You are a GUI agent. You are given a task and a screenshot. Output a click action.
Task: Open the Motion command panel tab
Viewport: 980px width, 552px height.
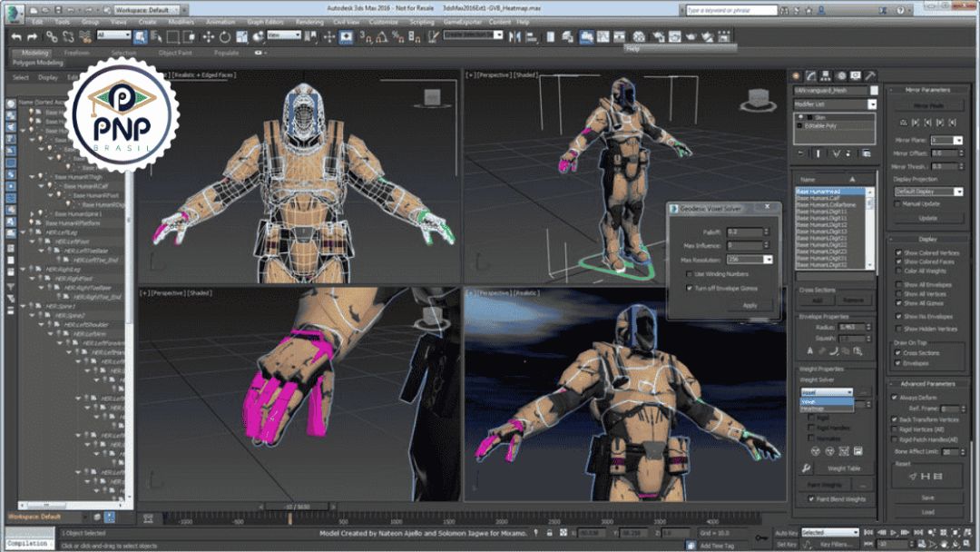[x=843, y=75]
